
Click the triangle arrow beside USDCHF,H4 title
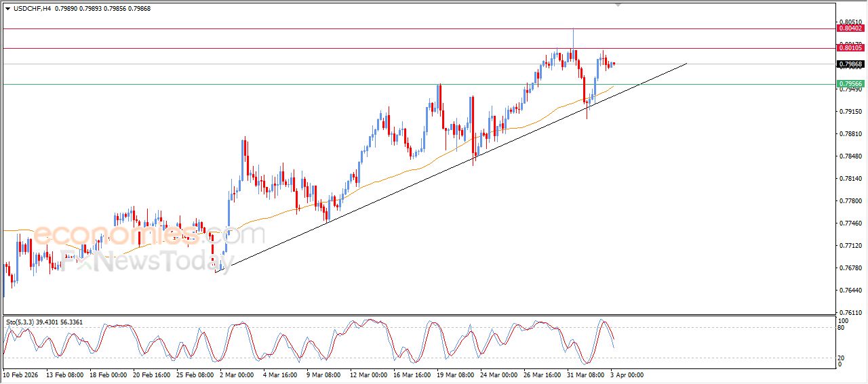(7, 8)
